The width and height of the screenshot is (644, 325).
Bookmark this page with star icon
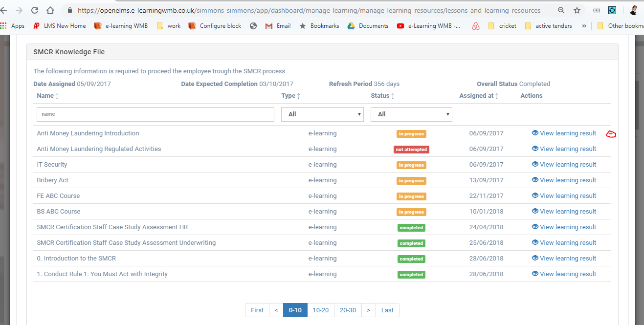(x=577, y=10)
